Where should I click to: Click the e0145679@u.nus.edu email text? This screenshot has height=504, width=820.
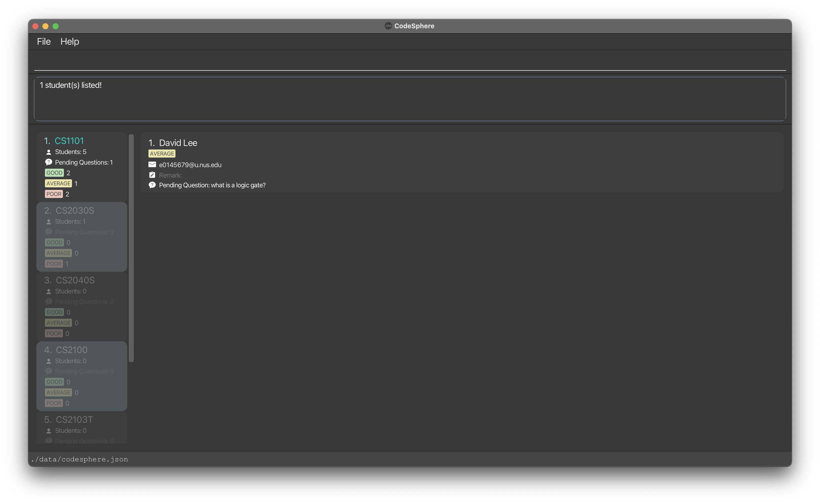[190, 165]
